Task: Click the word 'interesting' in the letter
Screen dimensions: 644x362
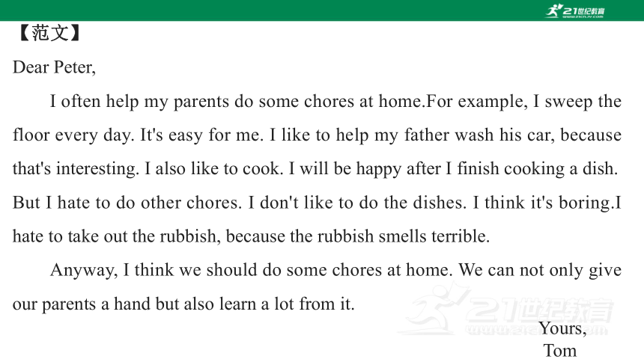Action: 96,169
